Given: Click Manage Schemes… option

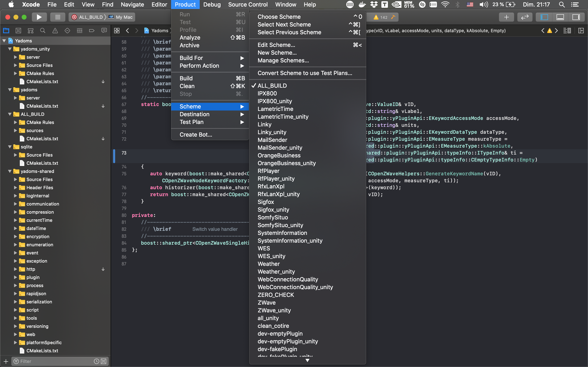Looking at the screenshot, I should (283, 60).
